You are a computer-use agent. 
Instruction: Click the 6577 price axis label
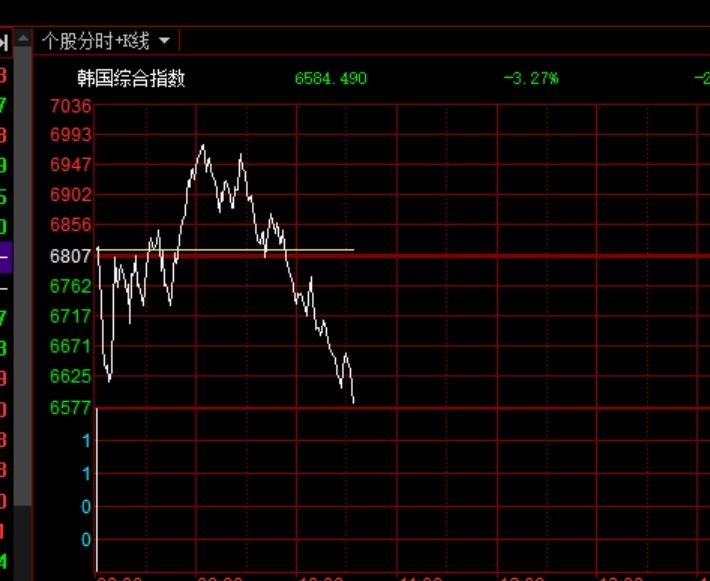pyautogui.click(x=71, y=408)
